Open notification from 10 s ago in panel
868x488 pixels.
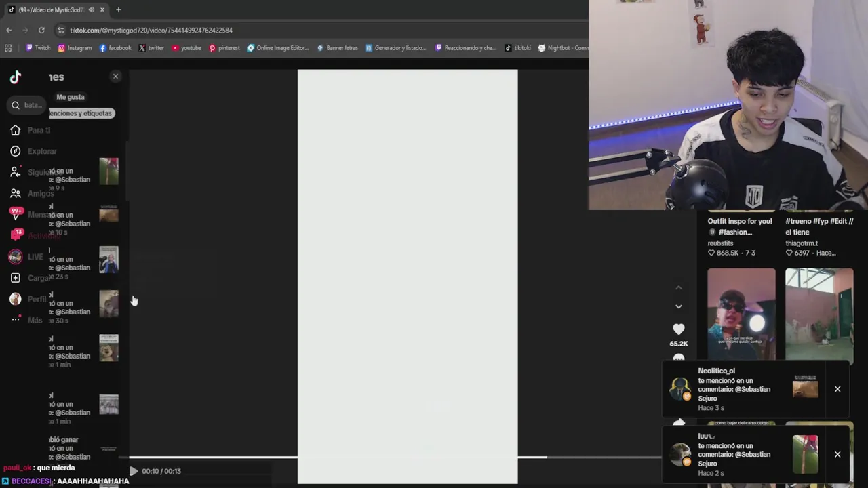[x=83, y=219]
